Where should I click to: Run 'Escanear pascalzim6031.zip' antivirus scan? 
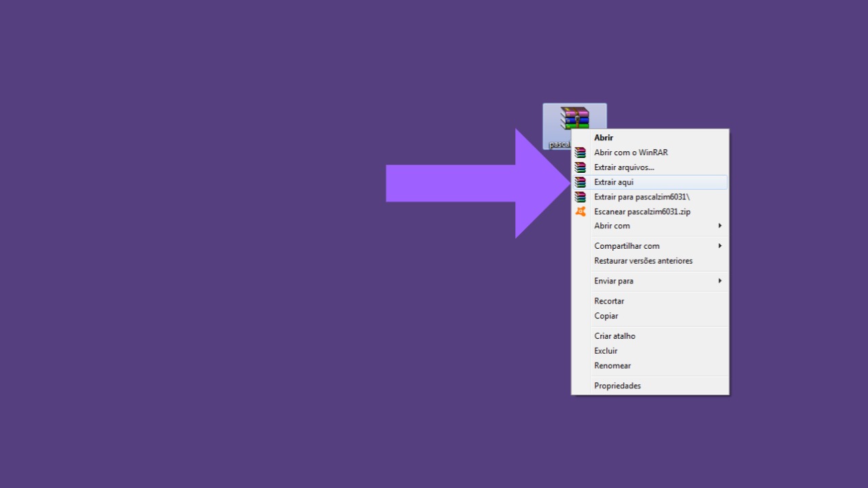tap(642, 211)
